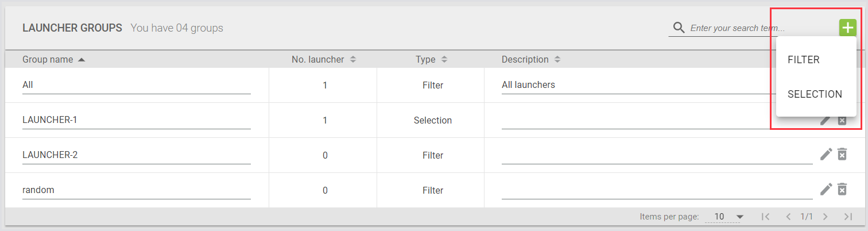Choose SELECTION from the add group menu

(x=815, y=94)
